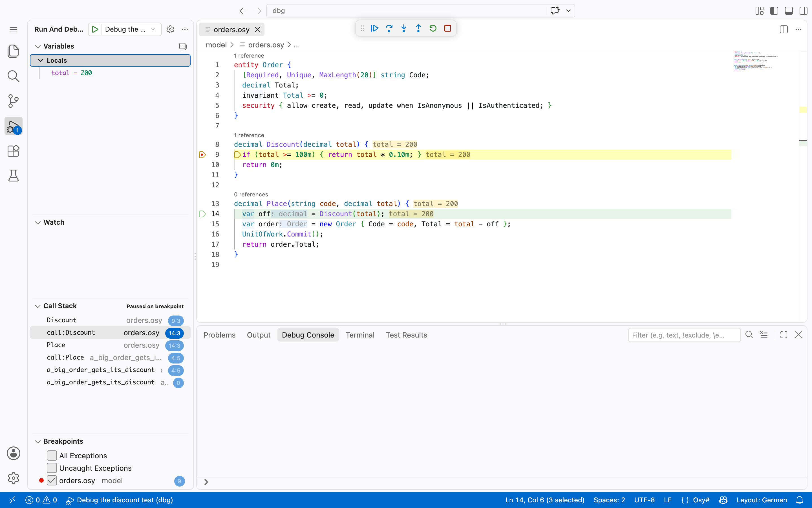The height and width of the screenshot is (508, 812).
Task: Switch to the Terminal tab
Action: [x=360, y=335]
